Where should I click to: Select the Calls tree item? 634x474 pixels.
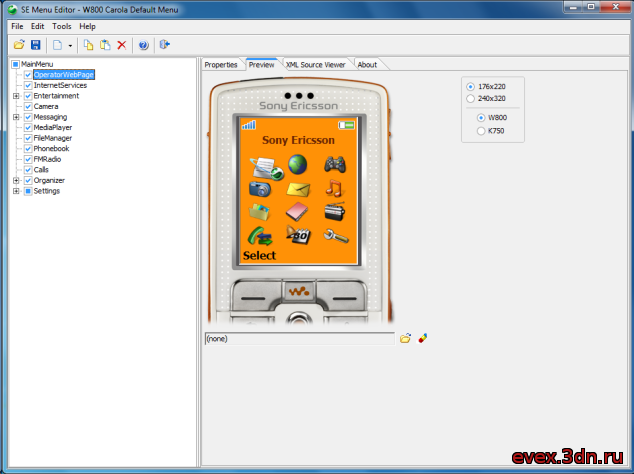coord(41,170)
